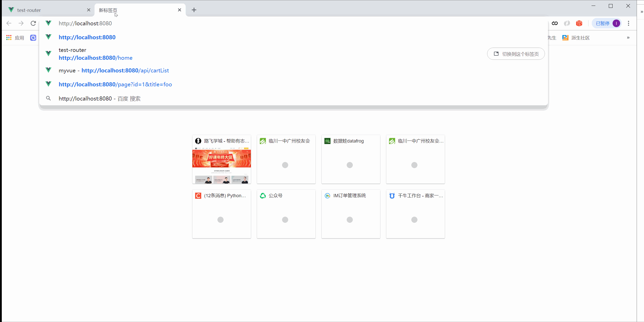
Task: Click the 切换到这个标签页 button
Action: pyautogui.click(x=516, y=54)
